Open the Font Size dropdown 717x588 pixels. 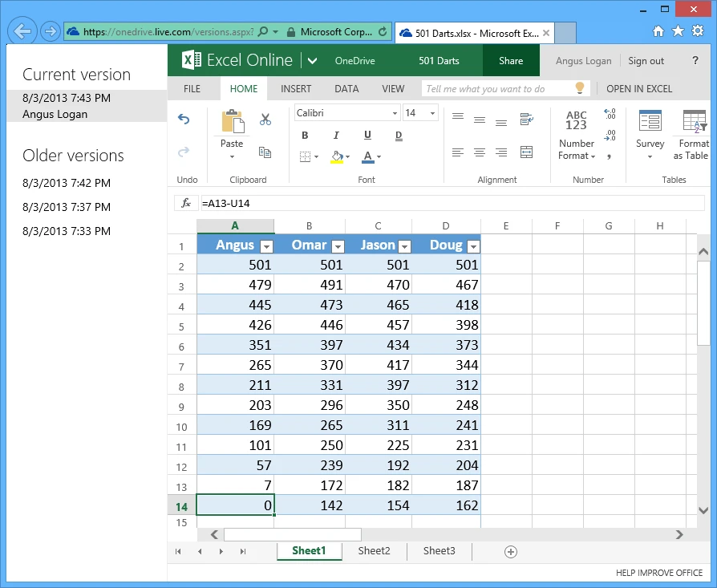tap(430, 113)
